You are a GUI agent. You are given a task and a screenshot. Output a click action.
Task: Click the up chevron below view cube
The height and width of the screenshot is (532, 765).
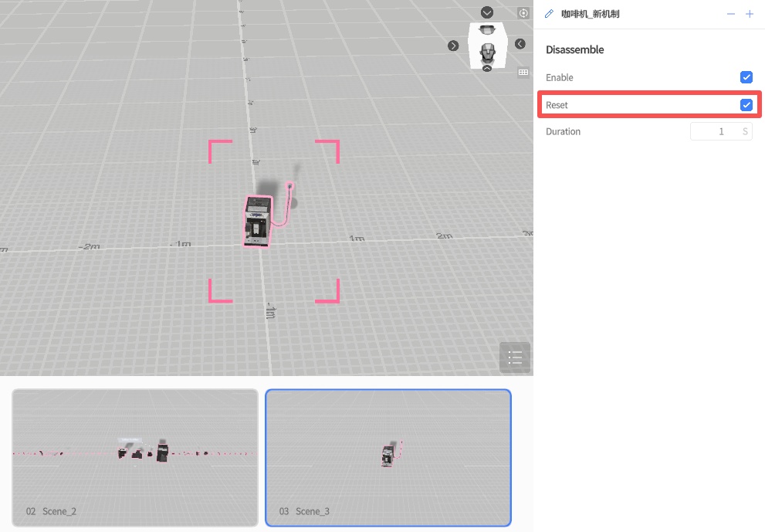coord(487,69)
